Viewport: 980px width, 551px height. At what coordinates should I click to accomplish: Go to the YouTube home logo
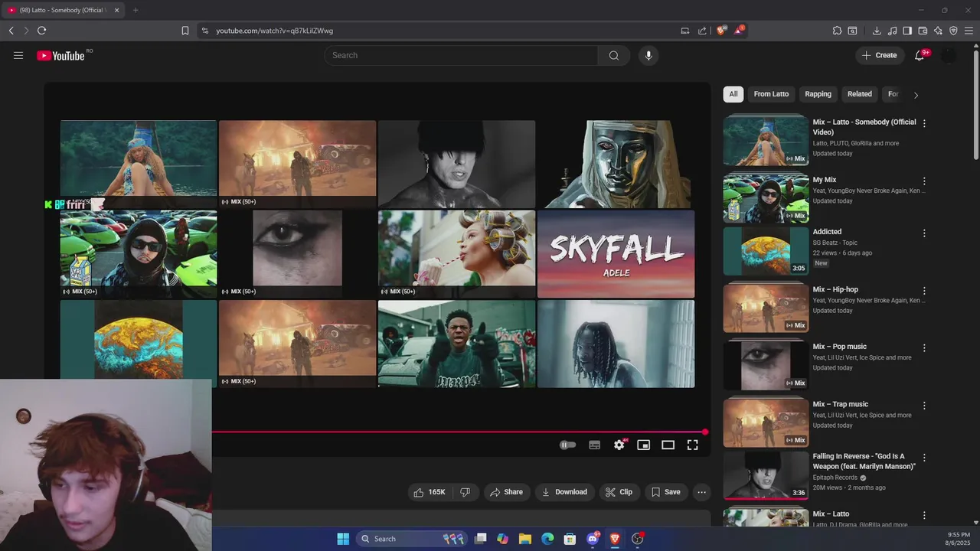click(60, 55)
